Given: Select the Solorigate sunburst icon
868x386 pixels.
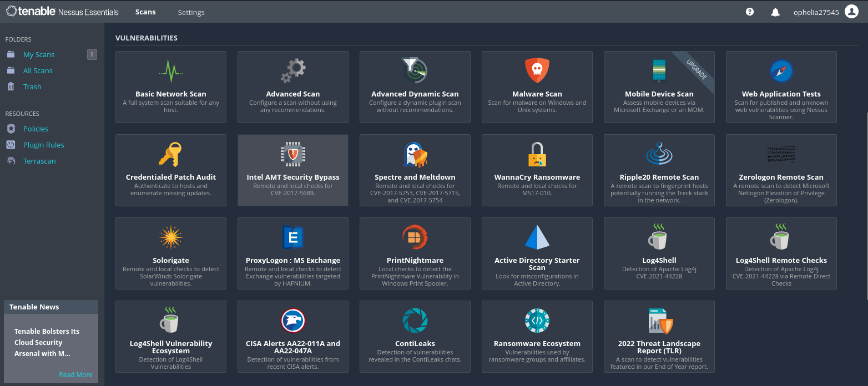Looking at the screenshot, I should coord(171,237).
